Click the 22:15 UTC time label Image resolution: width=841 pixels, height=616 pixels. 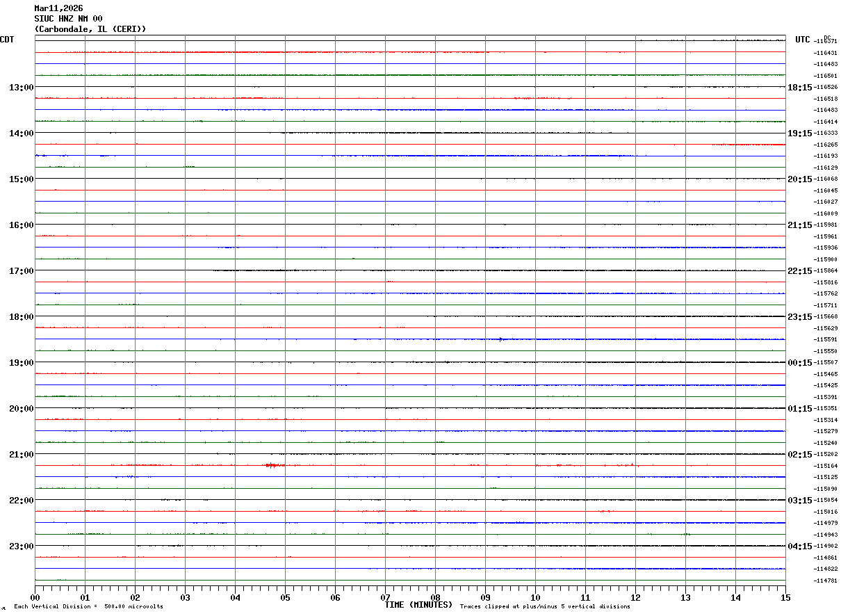(x=799, y=270)
